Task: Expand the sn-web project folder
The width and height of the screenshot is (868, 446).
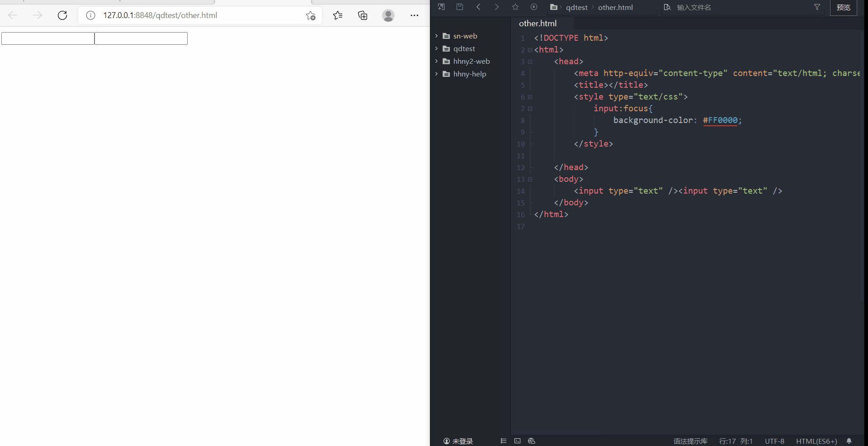Action: [x=436, y=36]
